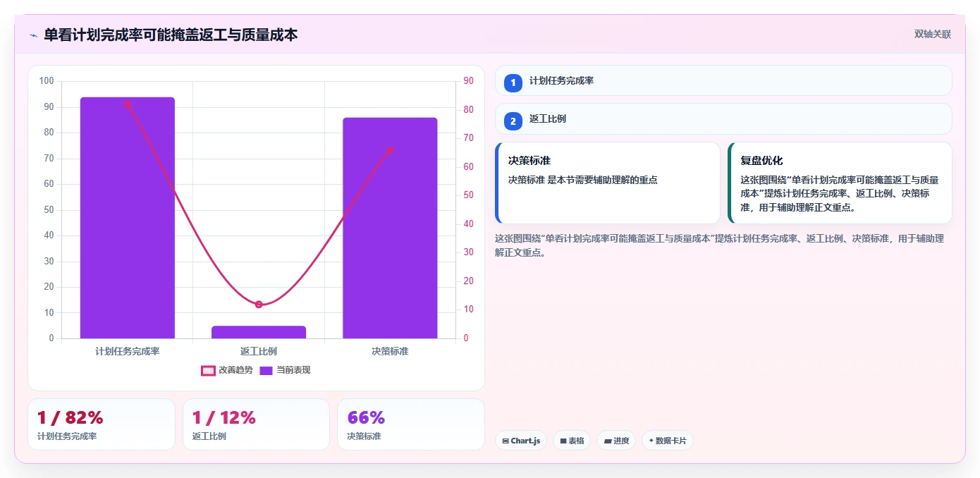Click the title 单看计划完成率可能掩盖返工与质量成本

coord(171,35)
